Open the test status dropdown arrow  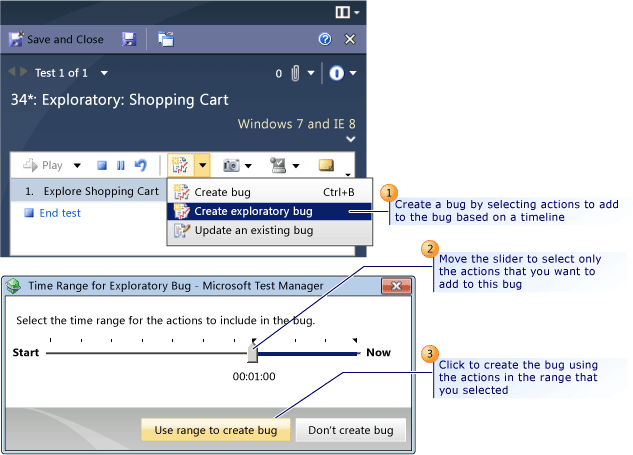point(353,73)
